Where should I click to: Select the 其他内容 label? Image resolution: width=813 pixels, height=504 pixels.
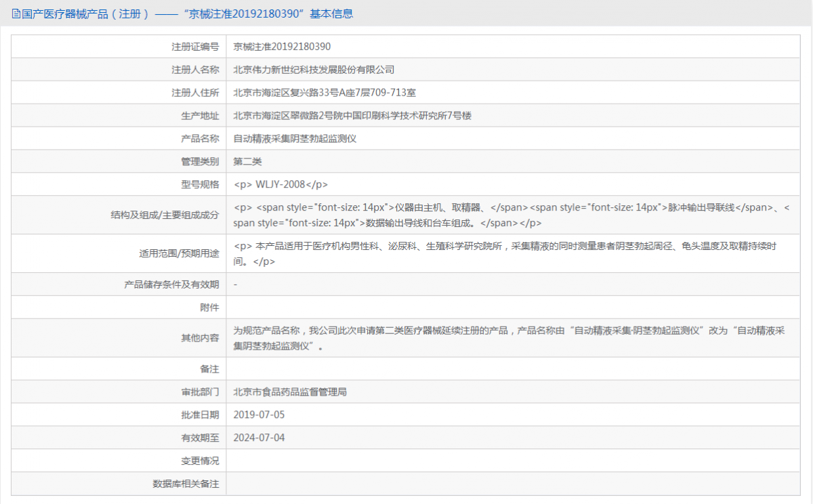(201, 339)
